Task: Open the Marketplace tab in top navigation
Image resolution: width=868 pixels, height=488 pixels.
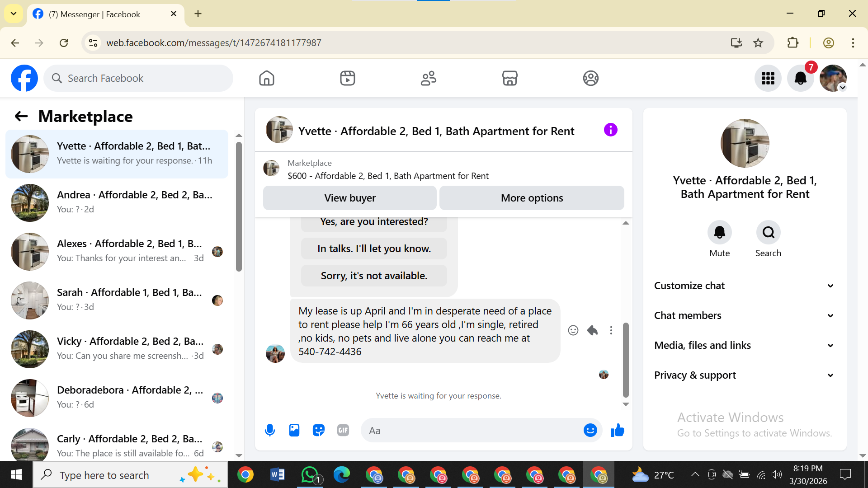Action: pos(509,78)
